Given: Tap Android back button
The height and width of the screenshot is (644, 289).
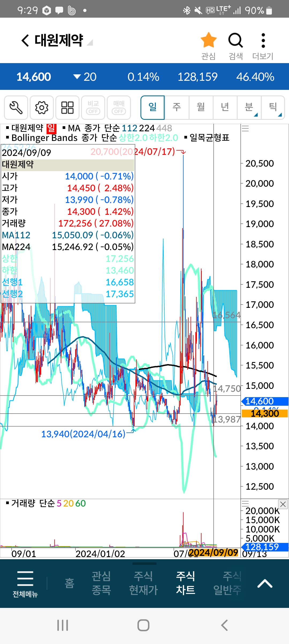Looking at the screenshot, I should pyautogui.click(x=224, y=625).
